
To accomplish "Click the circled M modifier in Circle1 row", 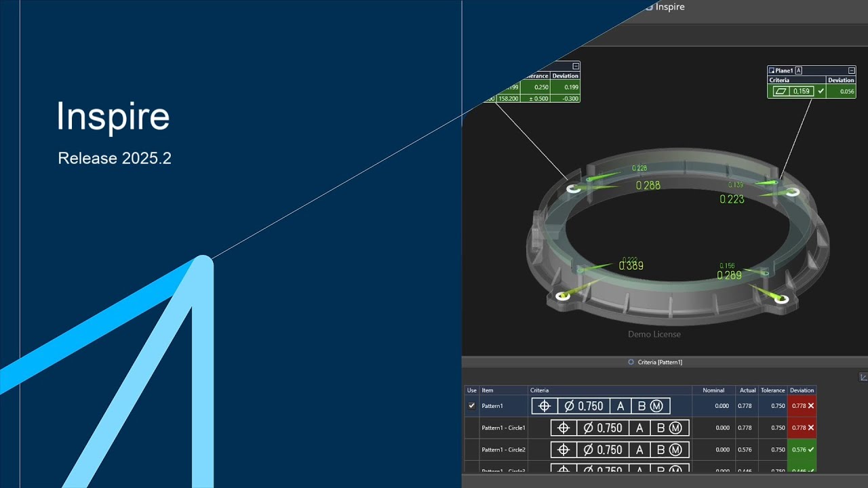I will tap(675, 428).
